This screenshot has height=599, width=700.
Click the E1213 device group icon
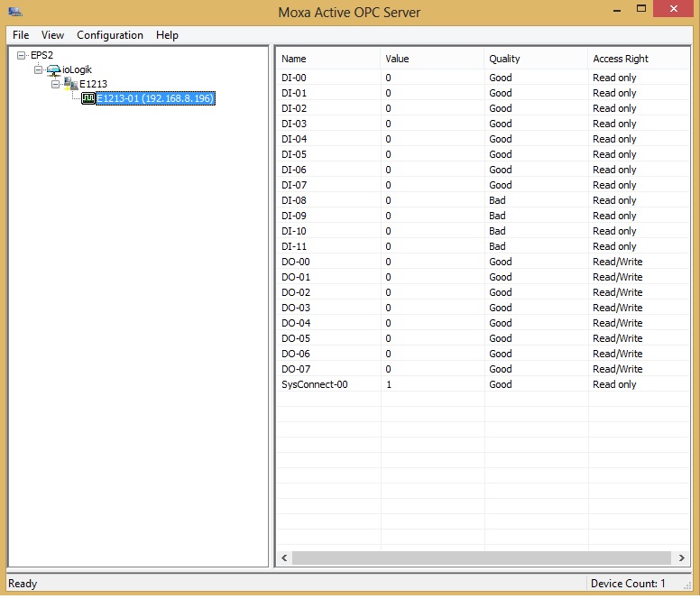(71, 84)
